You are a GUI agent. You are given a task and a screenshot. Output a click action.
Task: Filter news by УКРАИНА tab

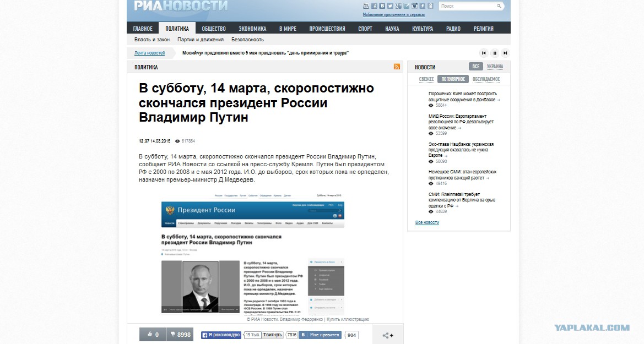pos(495,67)
